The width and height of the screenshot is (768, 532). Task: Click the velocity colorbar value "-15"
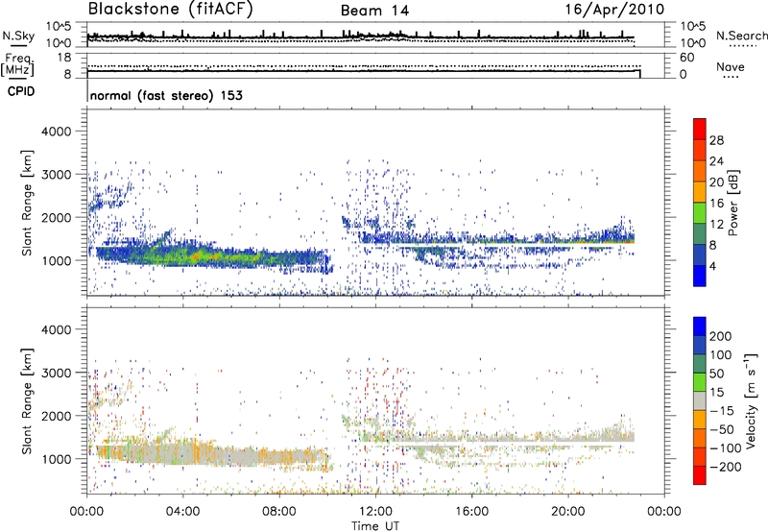tap(722, 410)
